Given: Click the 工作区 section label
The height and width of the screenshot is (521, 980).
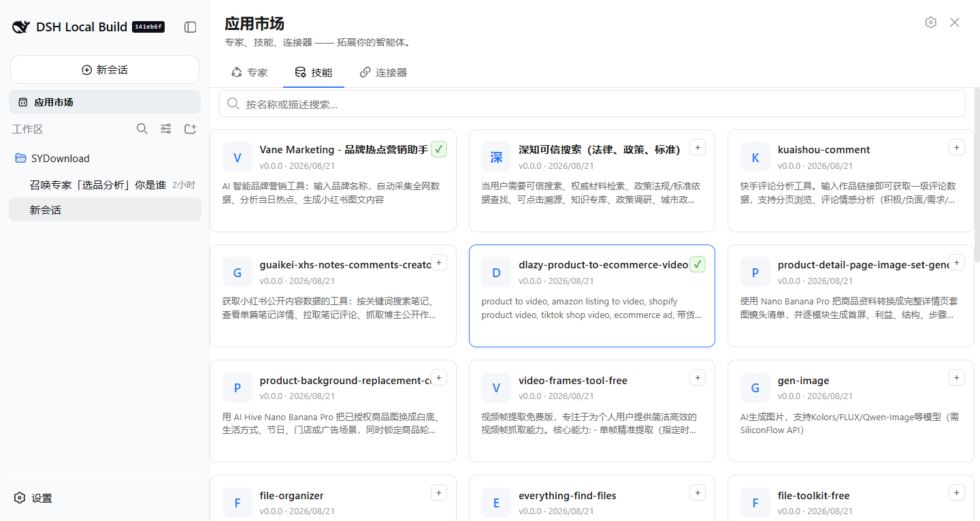Looking at the screenshot, I should click(x=28, y=129).
